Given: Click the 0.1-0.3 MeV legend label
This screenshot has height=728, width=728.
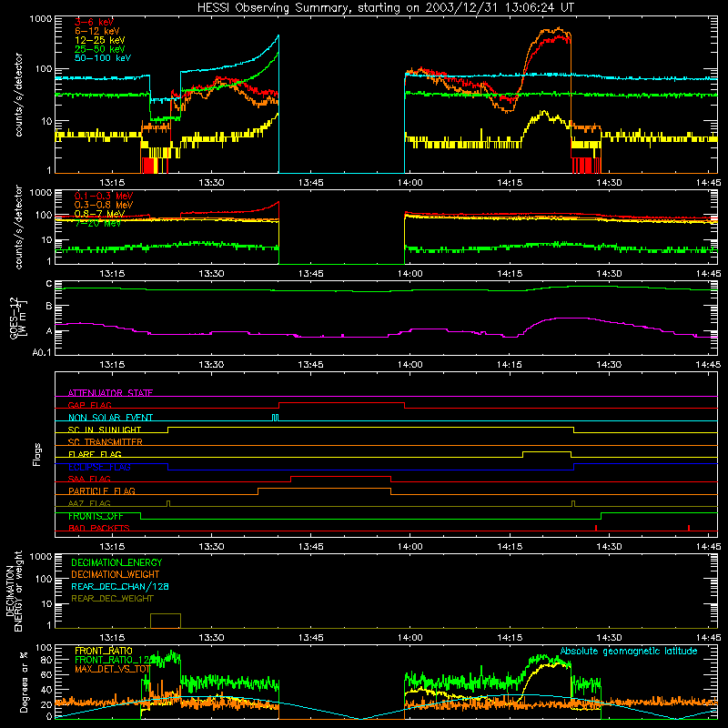Looking at the screenshot, I should 104,196.
